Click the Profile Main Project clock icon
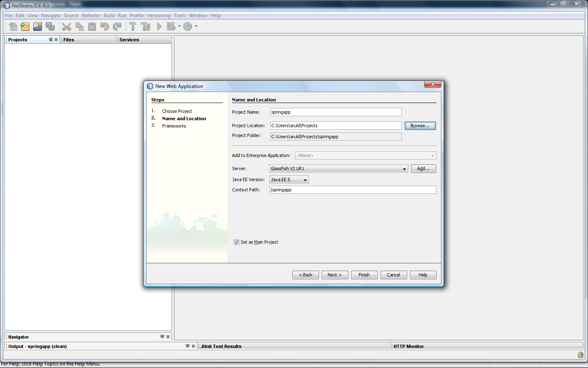Screen dimensions: 588x368 coord(188,27)
